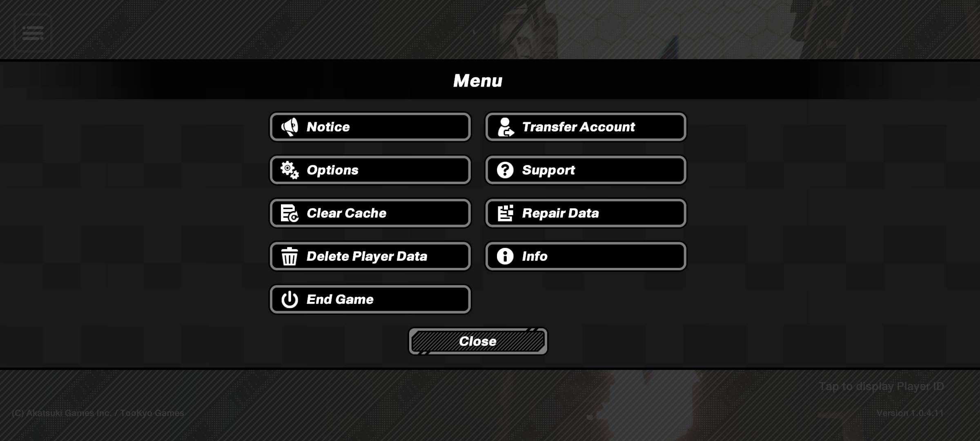This screenshot has height=441, width=980.
Task: Toggle Clear Cache function
Action: pos(370,212)
